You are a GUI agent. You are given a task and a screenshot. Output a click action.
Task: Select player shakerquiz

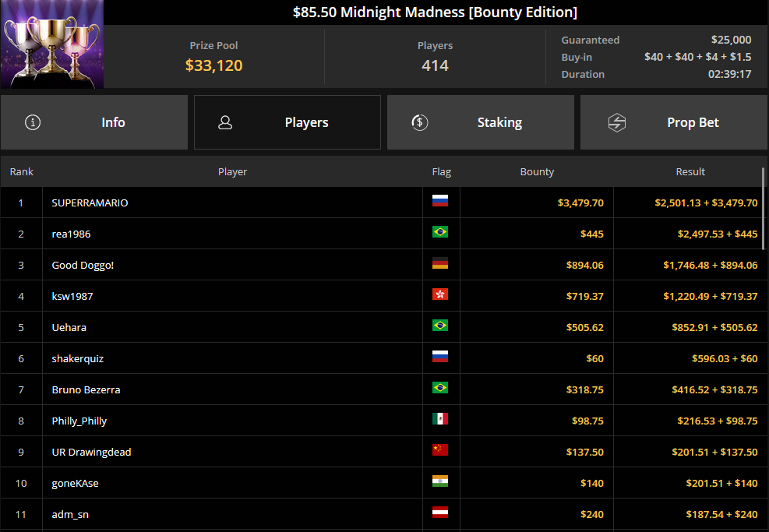click(x=77, y=358)
